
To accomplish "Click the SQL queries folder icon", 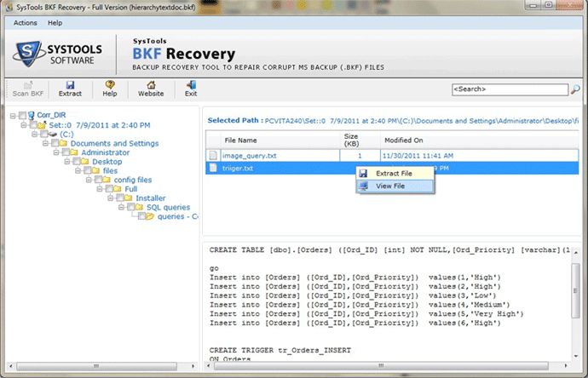I will point(139,207).
